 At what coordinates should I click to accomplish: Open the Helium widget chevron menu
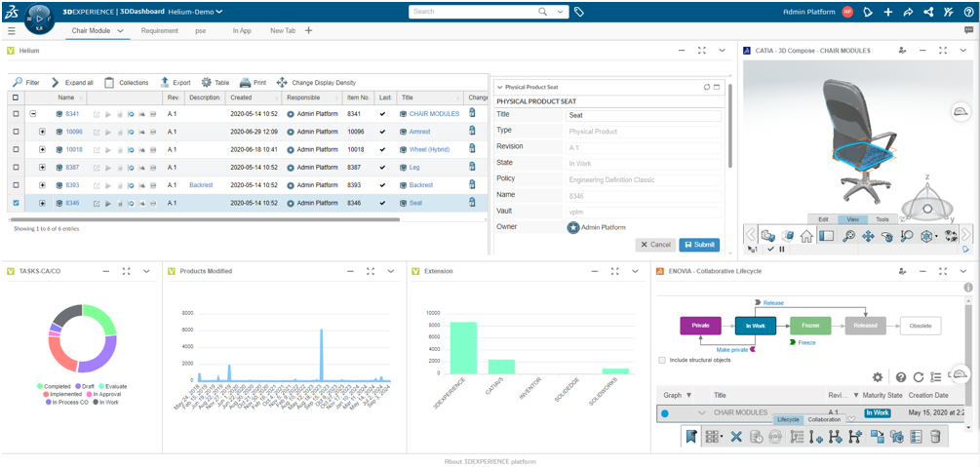coord(722,50)
